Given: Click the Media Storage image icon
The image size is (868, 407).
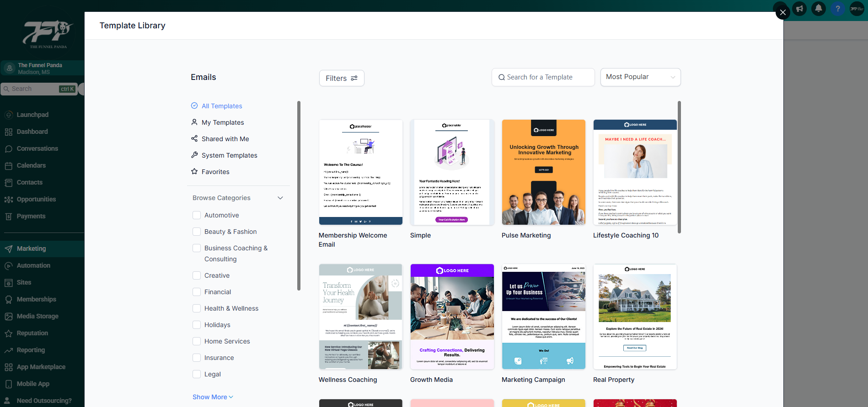Looking at the screenshot, I should 9,316.
